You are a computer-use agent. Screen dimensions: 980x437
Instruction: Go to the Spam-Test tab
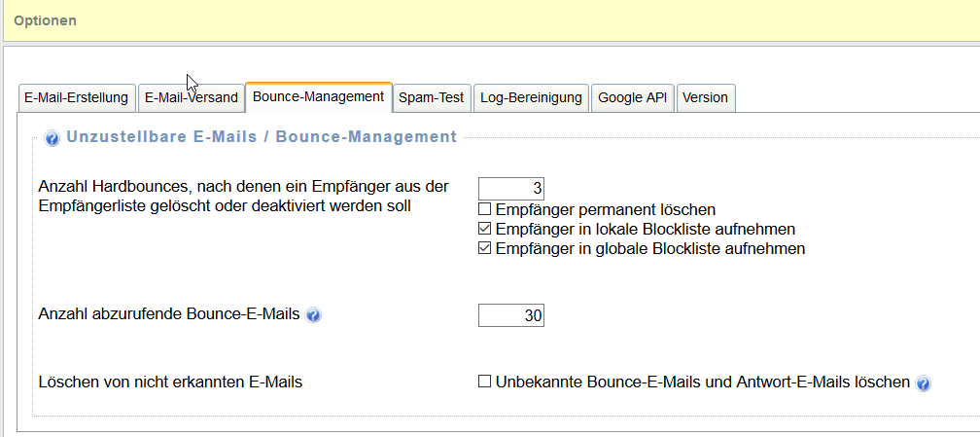click(432, 97)
